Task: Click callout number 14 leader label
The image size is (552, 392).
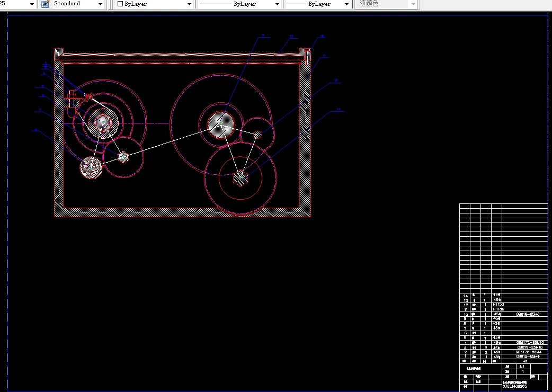Action: tap(339, 110)
